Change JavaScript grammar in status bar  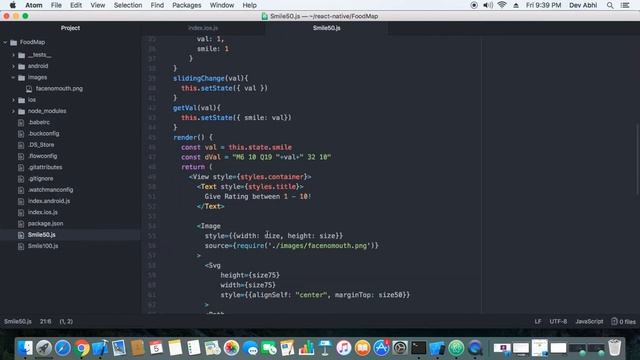coord(589,322)
